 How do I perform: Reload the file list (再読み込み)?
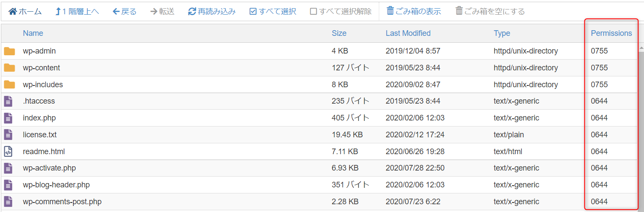pos(192,11)
